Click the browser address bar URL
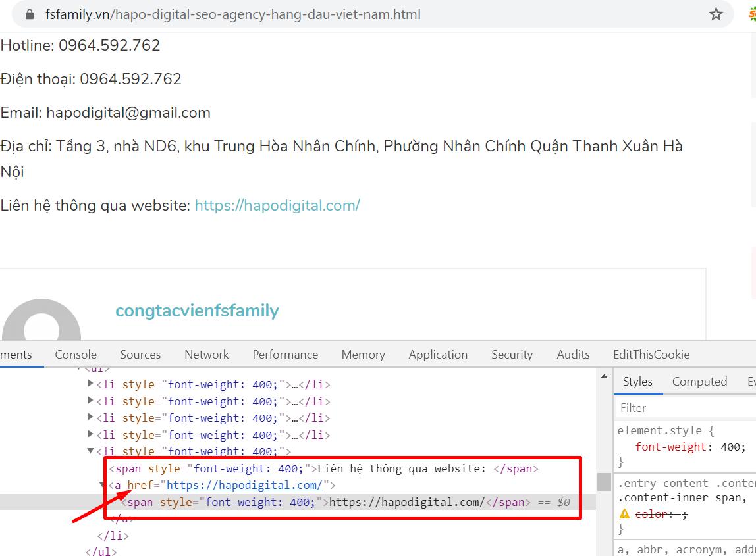Image resolution: width=756 pixels, height=556 pixels. tap(233, 14)
